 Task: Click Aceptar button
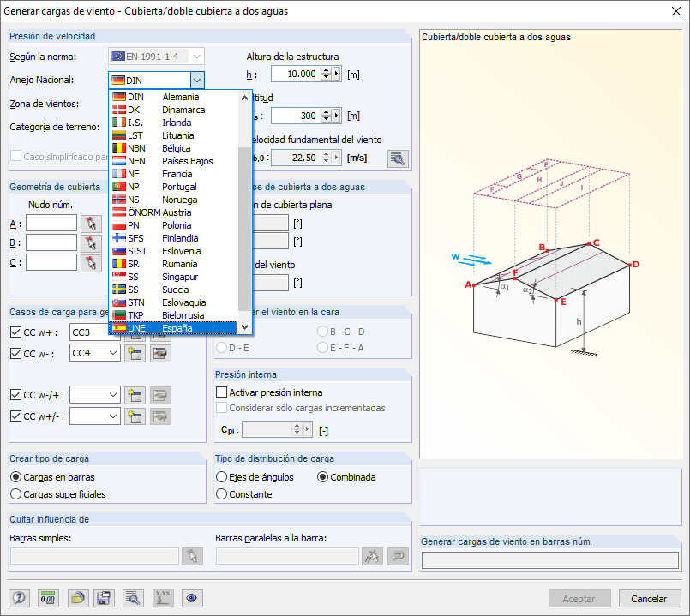579,599
